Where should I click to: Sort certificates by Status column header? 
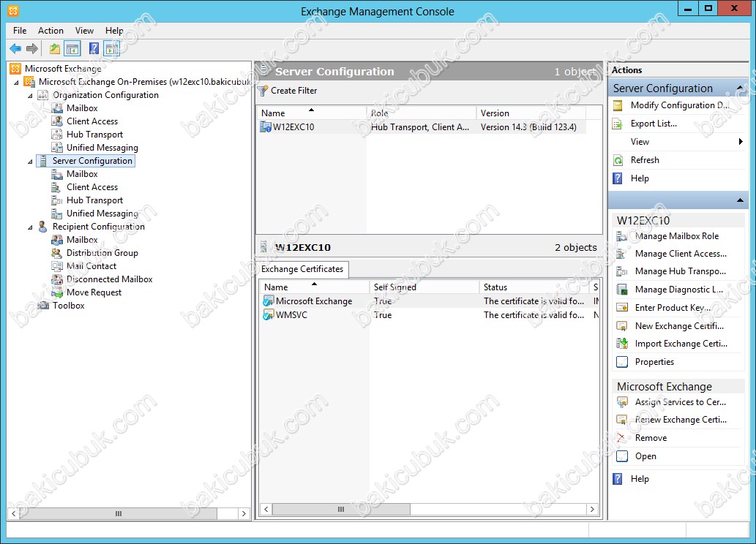click(x=534, y=287)
